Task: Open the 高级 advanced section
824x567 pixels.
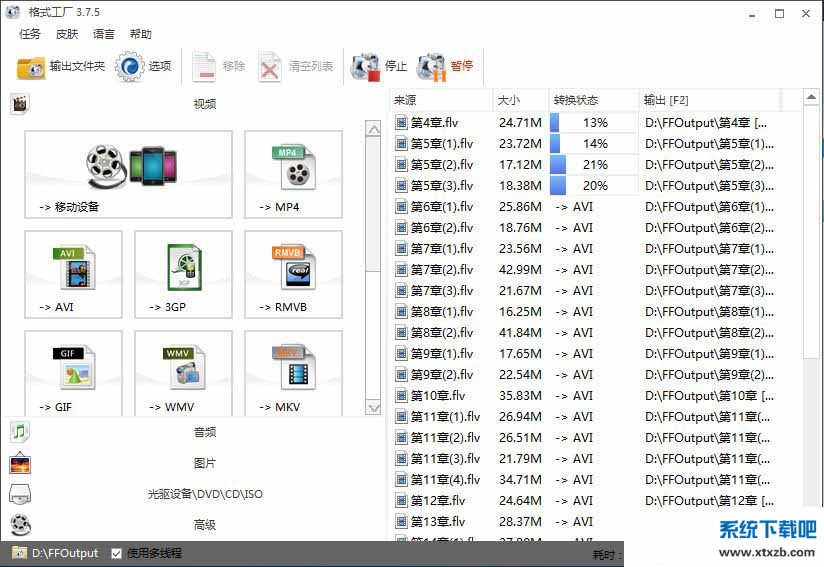Action: pos(204,525)
